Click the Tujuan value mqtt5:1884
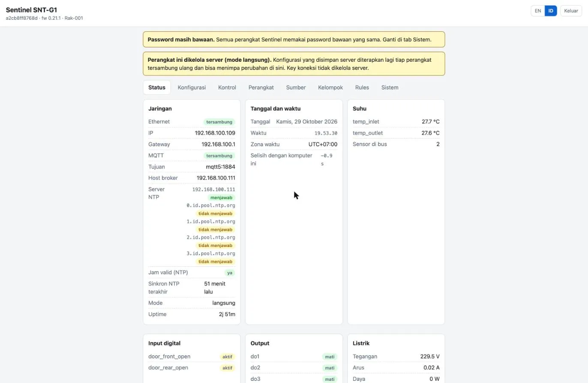The height and width of the screenshot is (383, 588). click(220, 167)
